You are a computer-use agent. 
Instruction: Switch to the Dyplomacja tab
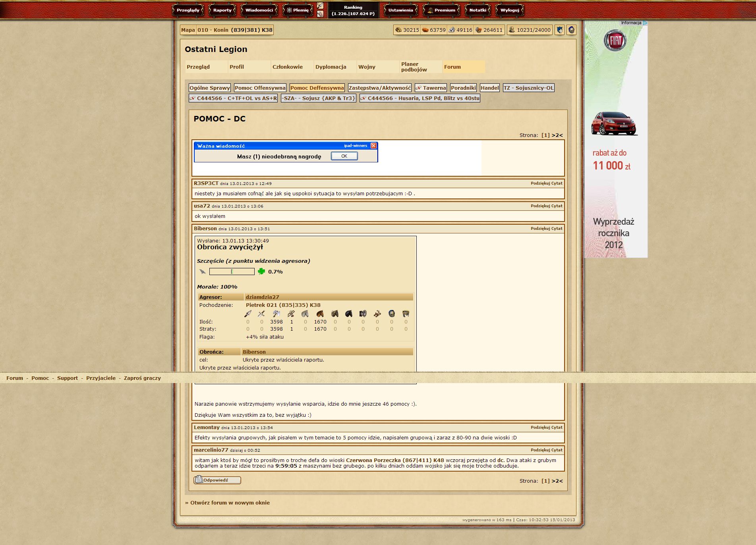click(x=331, y=67)
